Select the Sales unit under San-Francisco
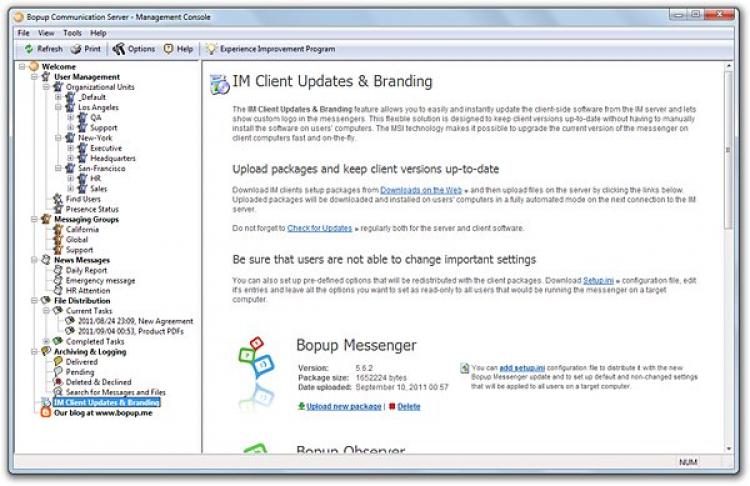 99,189
